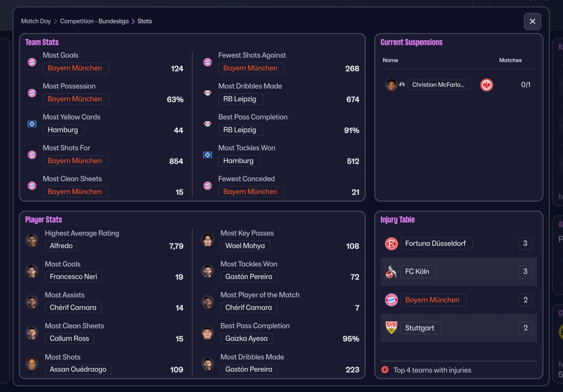
Task: Click Chérif Camara's portrait under Most Assists
Action: [x=32, y=302]
